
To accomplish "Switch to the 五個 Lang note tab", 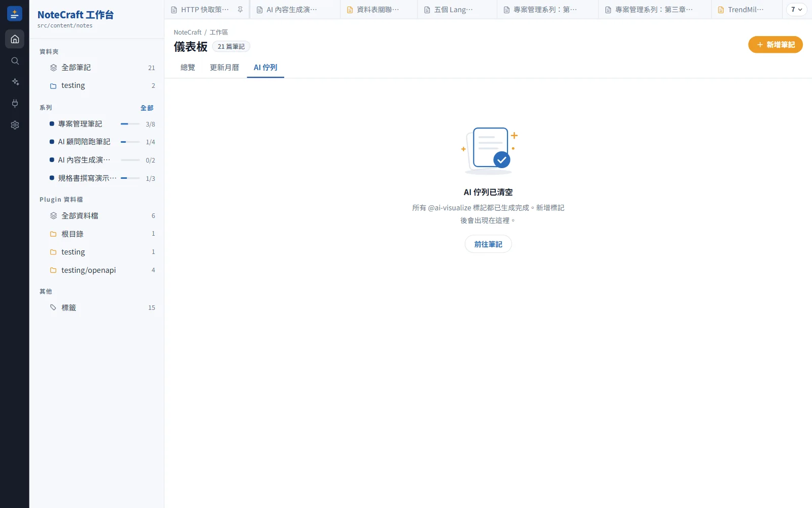I will tap(457, 10).
